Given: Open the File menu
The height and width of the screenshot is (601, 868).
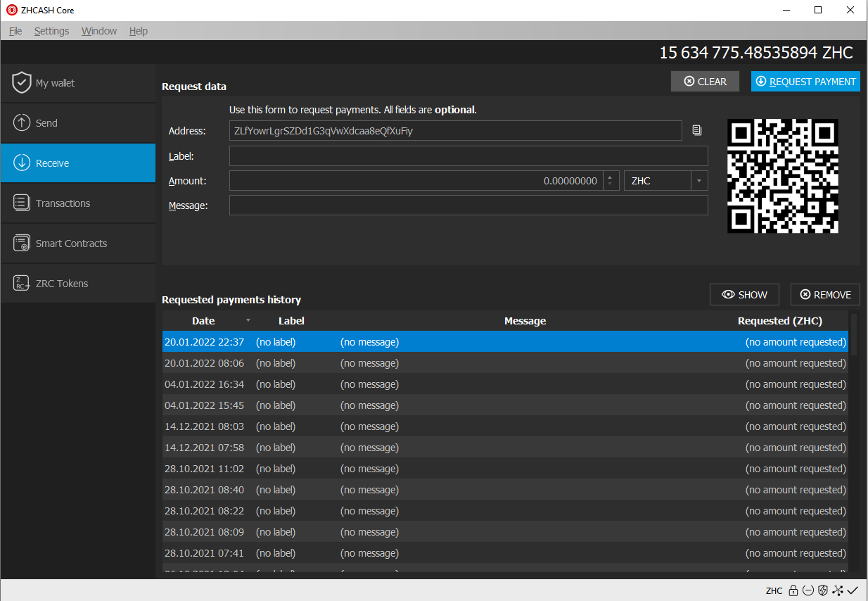Looking at the screenshot, I should click(15, 31).
